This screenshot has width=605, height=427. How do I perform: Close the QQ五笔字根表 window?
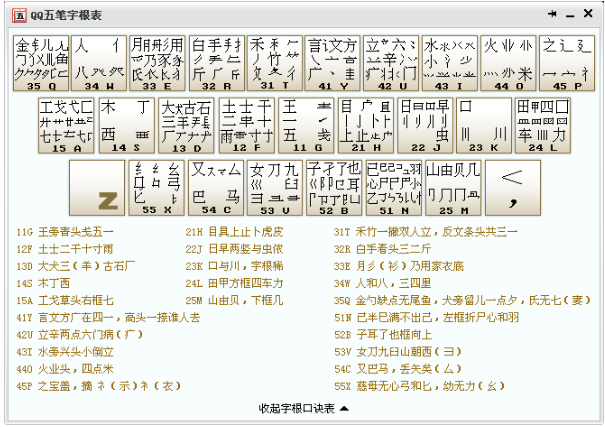pyautogui.click(x=588, y=14)
